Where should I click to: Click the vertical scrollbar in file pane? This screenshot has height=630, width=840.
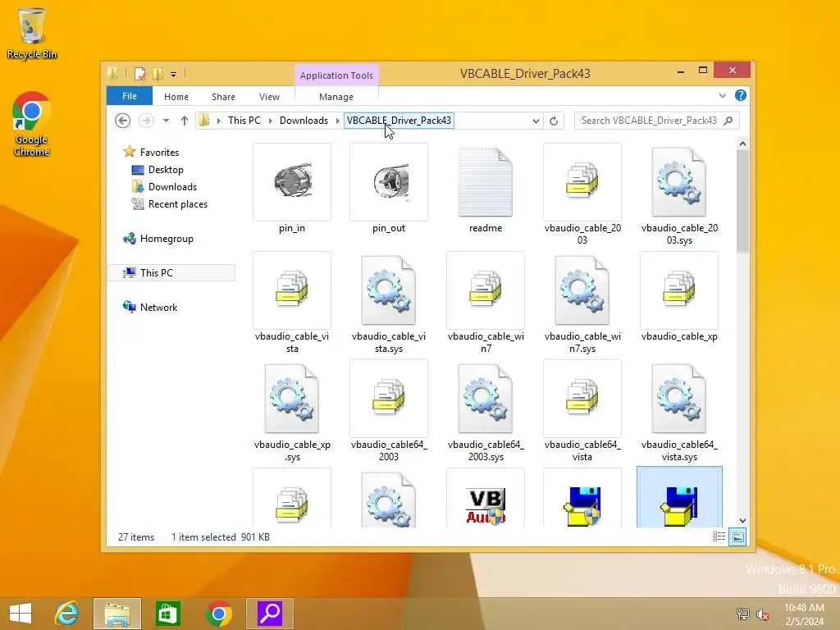click(742, 202)
